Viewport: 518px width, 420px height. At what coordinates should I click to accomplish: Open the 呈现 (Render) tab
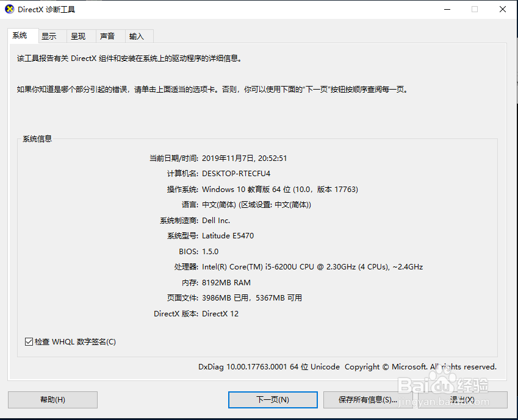pyautogui.click(x=79, y=36)
